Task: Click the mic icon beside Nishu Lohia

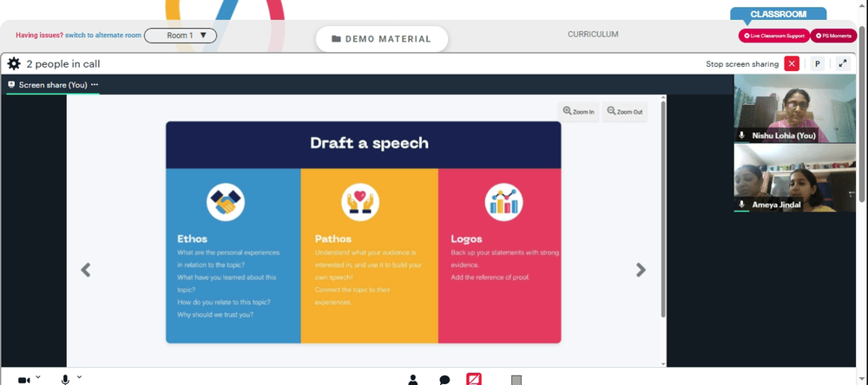Action: [x=742, y=135]
